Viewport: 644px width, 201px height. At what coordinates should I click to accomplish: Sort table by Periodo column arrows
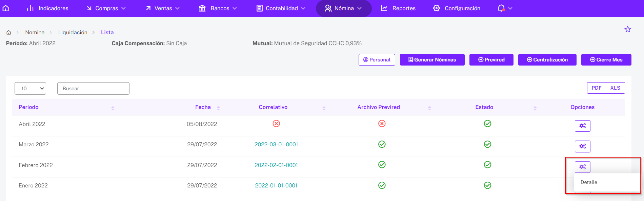point(113,108)
